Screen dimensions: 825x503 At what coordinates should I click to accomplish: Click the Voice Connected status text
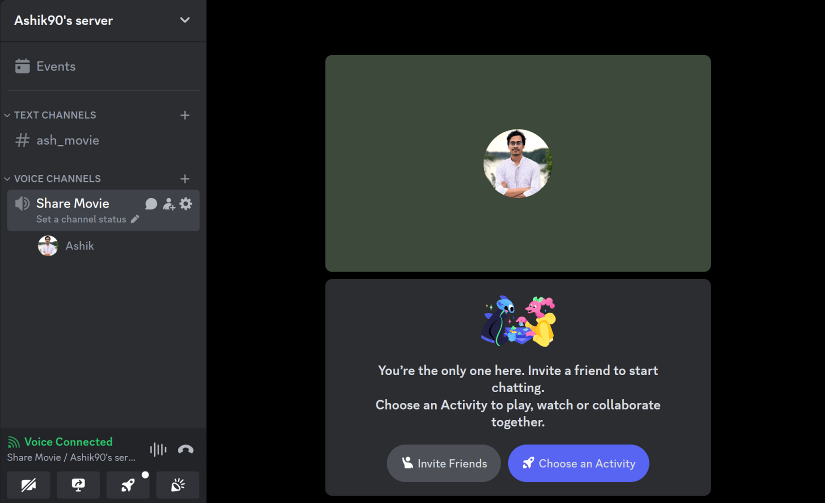(68, 442)
